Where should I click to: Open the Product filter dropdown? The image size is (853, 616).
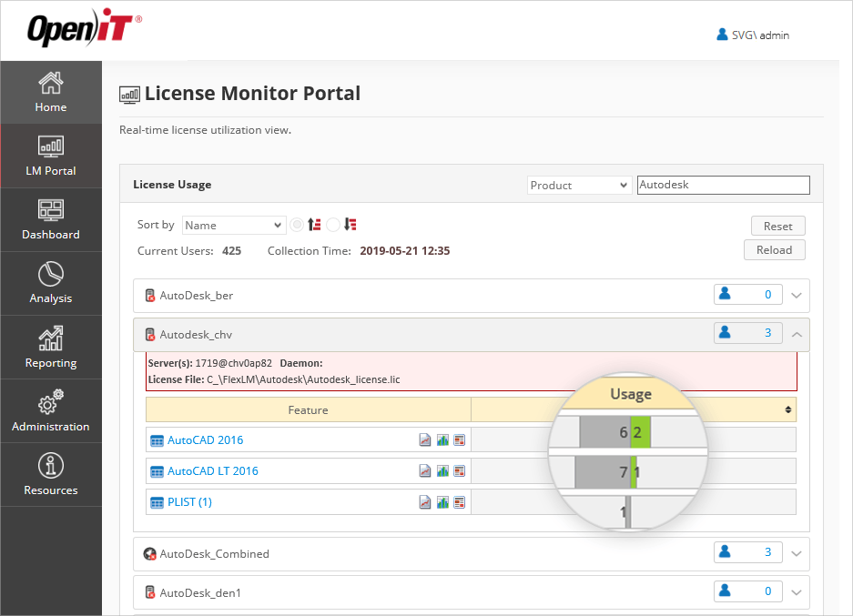pyautogui.click(x=579, y=185)
